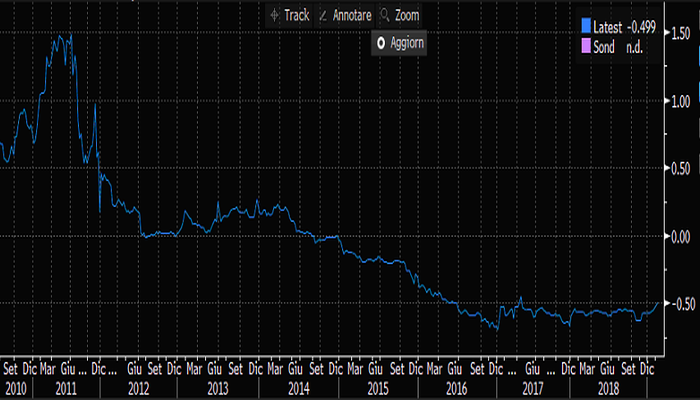Select the 2011 year label on timeline
This screenshot has height=400, width=700.
[x=68, y=385]
